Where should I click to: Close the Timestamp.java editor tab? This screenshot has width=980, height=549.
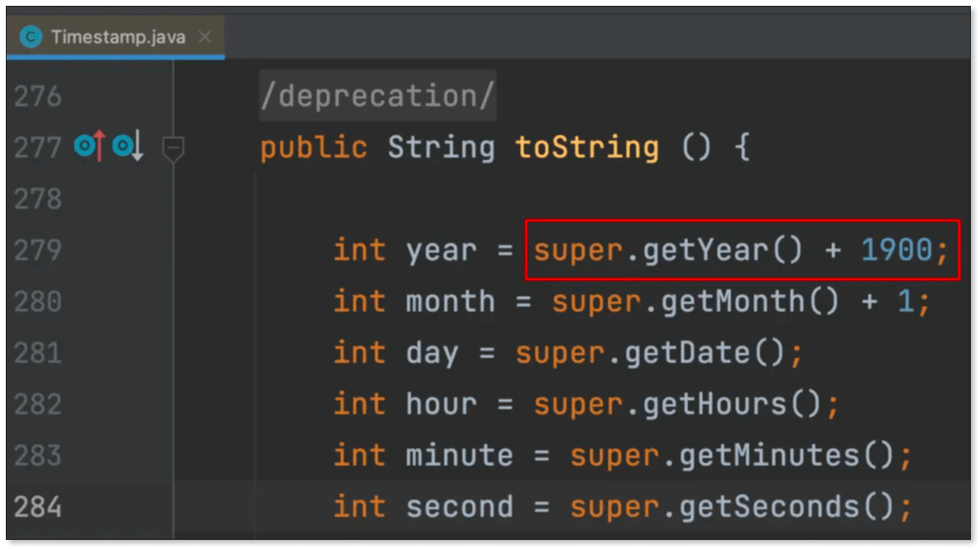coord(205,37)
